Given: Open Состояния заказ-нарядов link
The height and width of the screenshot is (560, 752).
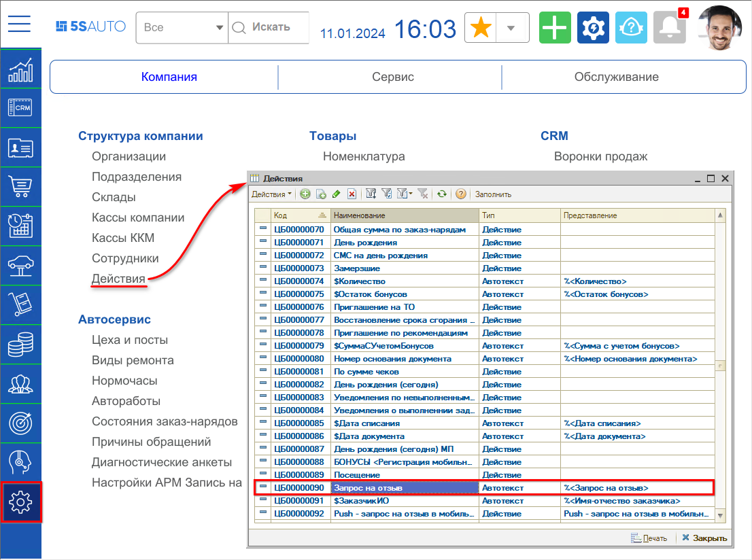Looking at the screenshot, I should coord(165,421).
